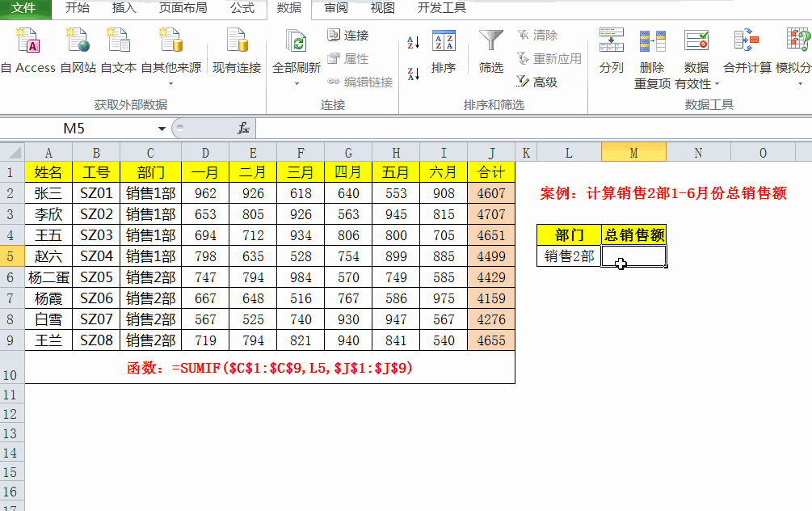812x511 pixels.
Task: Expand the 全部刷新 dropdown arrow
Action: [x=297, y=83]
